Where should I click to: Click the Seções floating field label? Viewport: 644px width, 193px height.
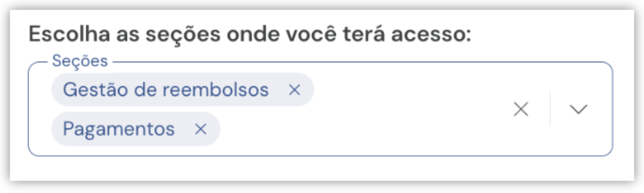pyautogui.click(x=80, y=62)
